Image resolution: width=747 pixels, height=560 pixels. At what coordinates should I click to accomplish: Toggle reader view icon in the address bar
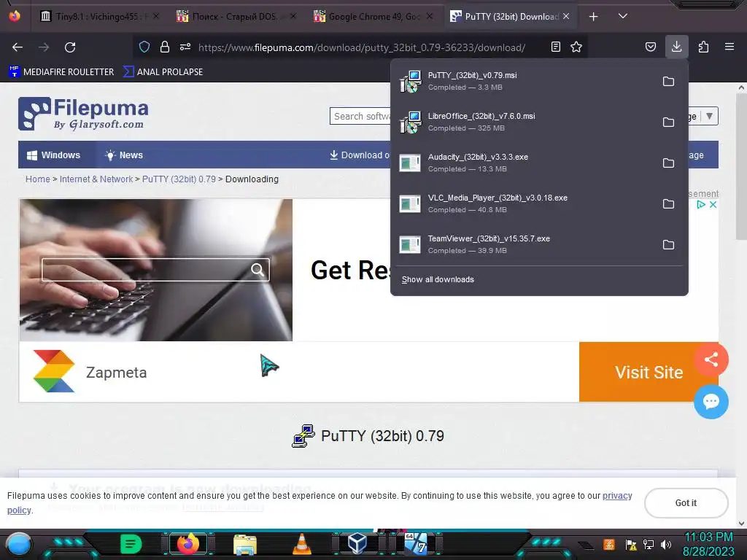(x=555, y=47)
